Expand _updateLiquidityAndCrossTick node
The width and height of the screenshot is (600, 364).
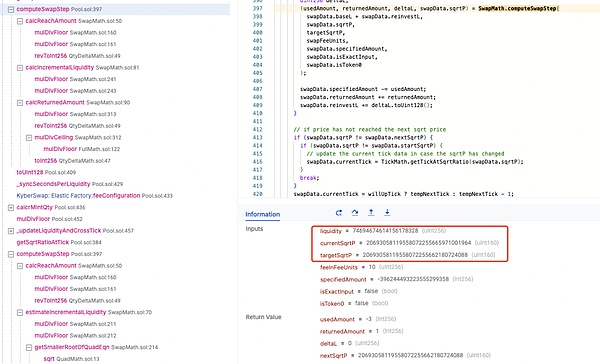point(11,231)
